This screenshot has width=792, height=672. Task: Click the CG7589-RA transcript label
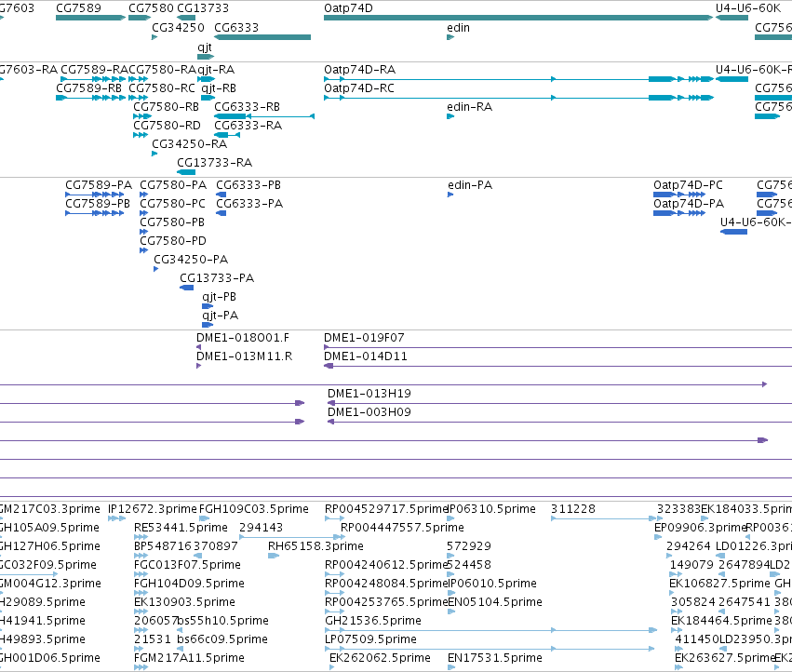point(94,69)
